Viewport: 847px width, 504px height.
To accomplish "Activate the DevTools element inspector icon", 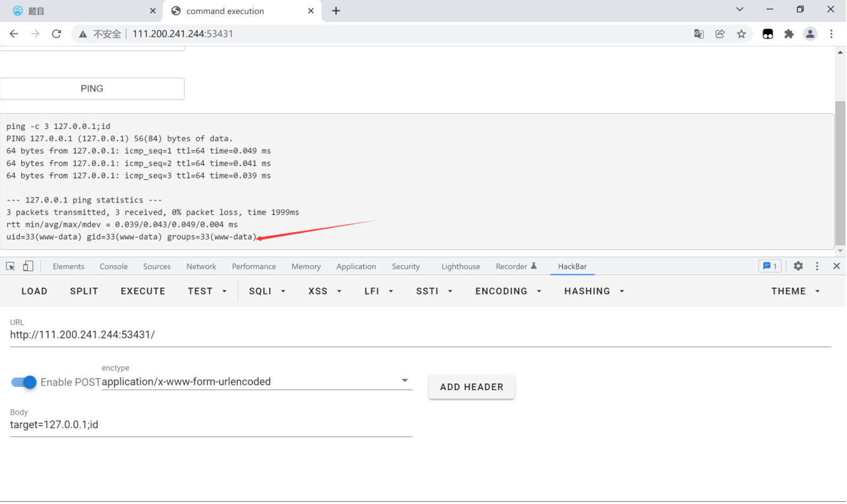I will [x=10, y=266].
